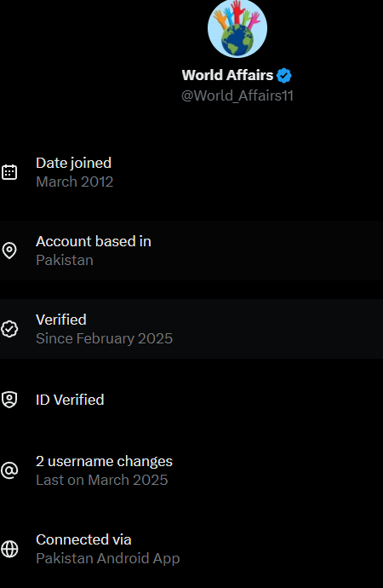Select the Verified row

[x=191, y=329]
